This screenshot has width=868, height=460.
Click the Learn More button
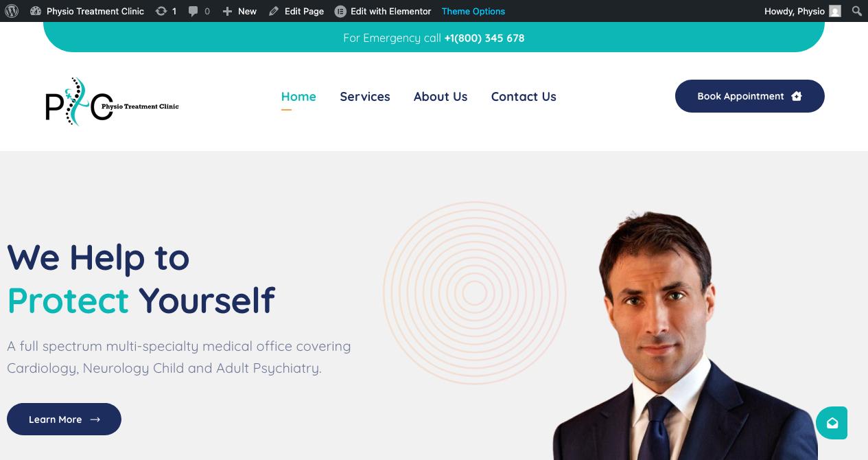click(64, 419)
